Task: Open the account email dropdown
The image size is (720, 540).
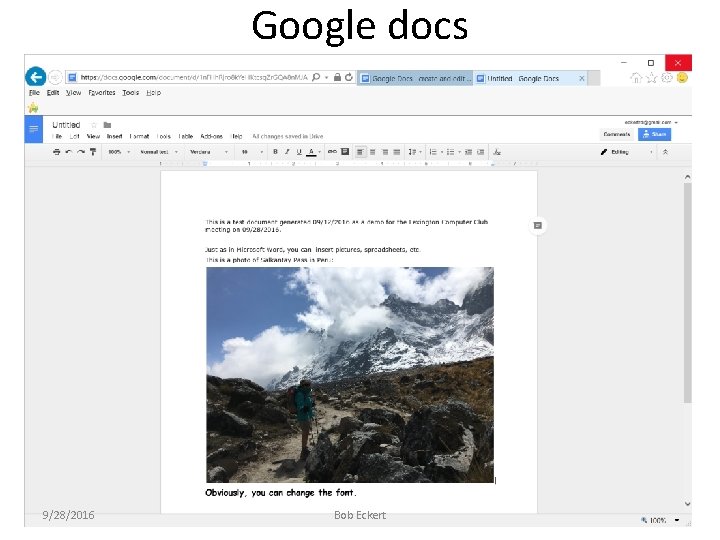Action: click(651, 123)
